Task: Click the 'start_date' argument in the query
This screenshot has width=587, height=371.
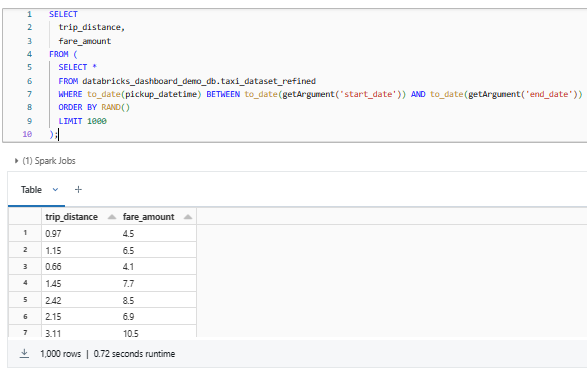Action: pos(369,94)
